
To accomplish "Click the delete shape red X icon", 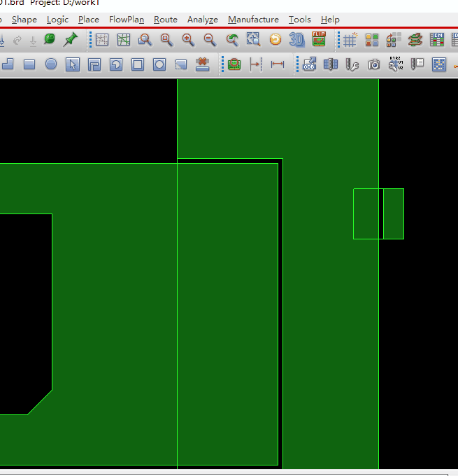I will [203, 64].
